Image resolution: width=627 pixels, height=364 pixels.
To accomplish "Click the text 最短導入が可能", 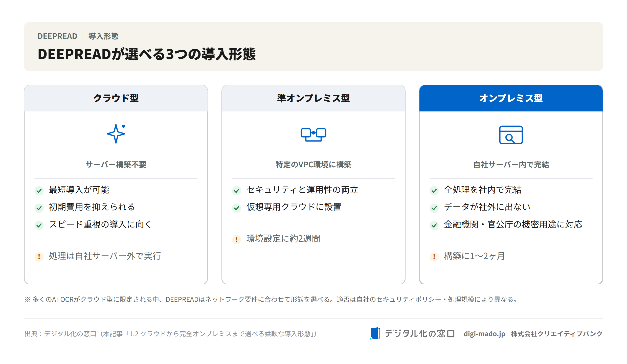I will tap(79, 190).
